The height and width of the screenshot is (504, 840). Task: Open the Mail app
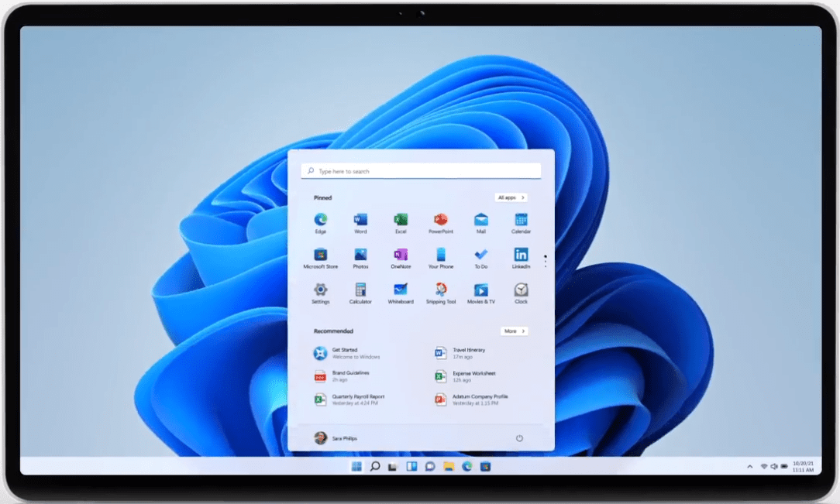(x=481, y=223)
